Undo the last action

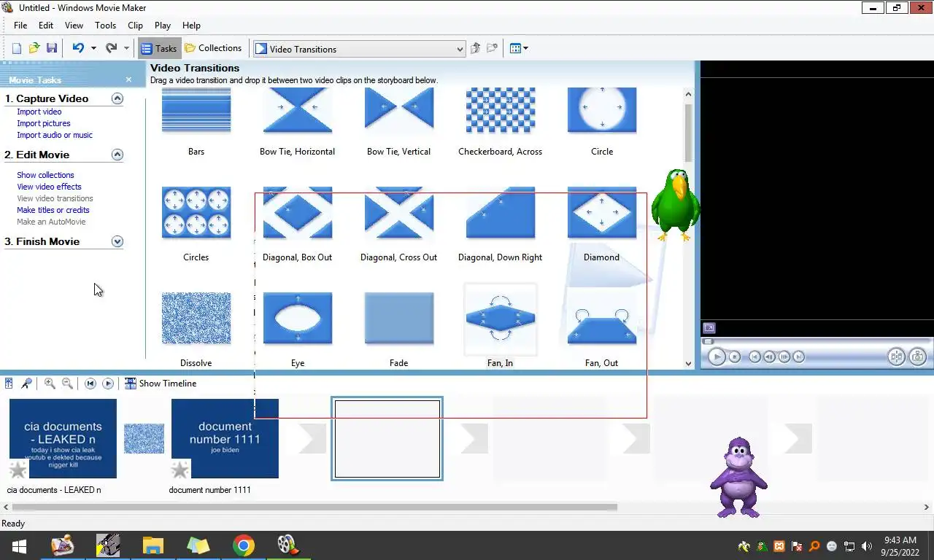tap(77, 48)
